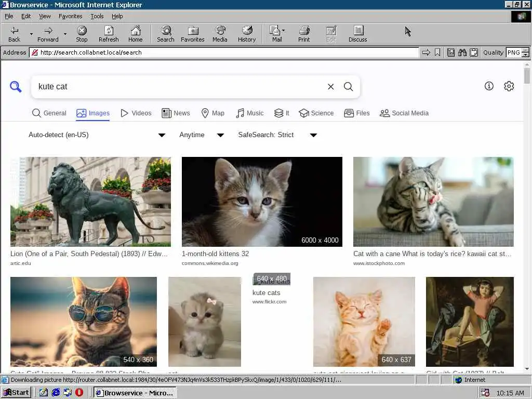Launch Internet Explorer from quick launch

pos(56,393)
